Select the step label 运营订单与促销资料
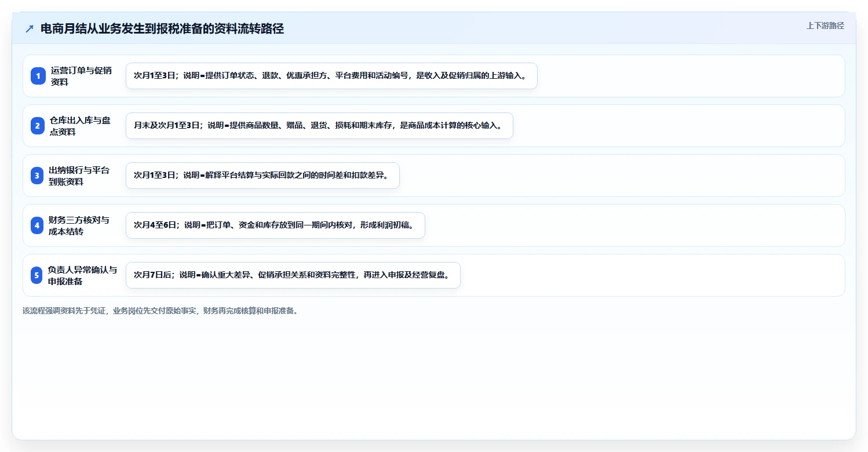The image size is (868, 452). (x=81, y=76)
